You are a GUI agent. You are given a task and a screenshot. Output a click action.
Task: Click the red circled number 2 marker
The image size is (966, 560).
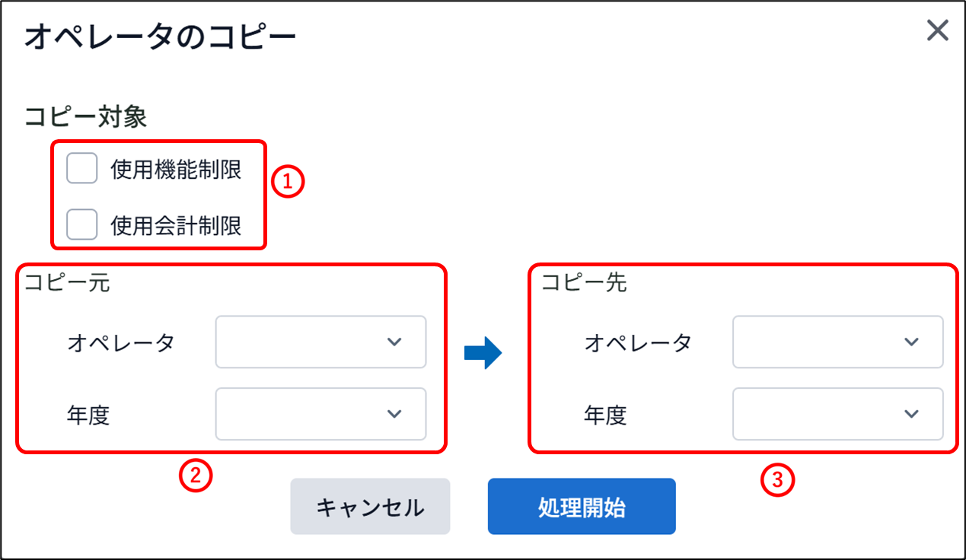(195, 476)
